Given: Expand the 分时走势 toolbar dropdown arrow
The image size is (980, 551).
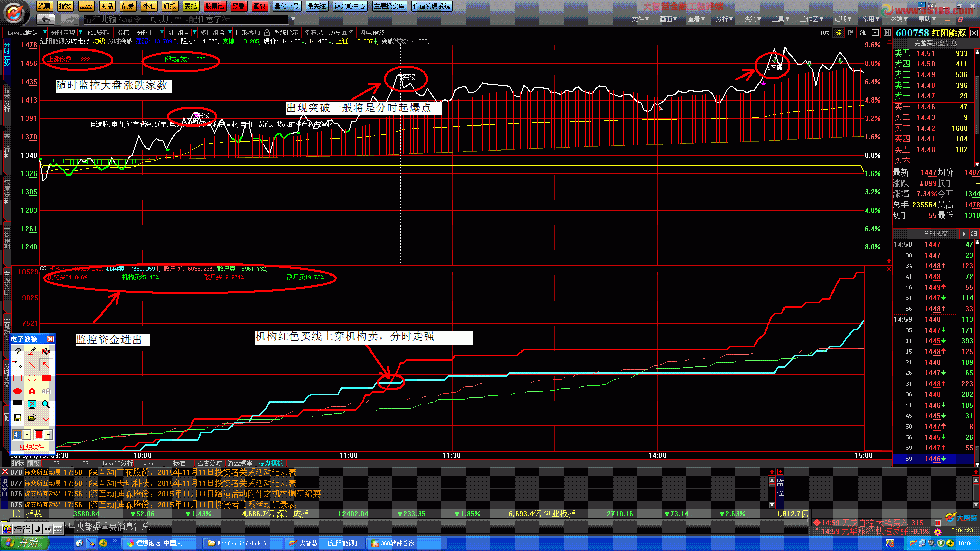Looking at the screenshot, I should [80, 32].
